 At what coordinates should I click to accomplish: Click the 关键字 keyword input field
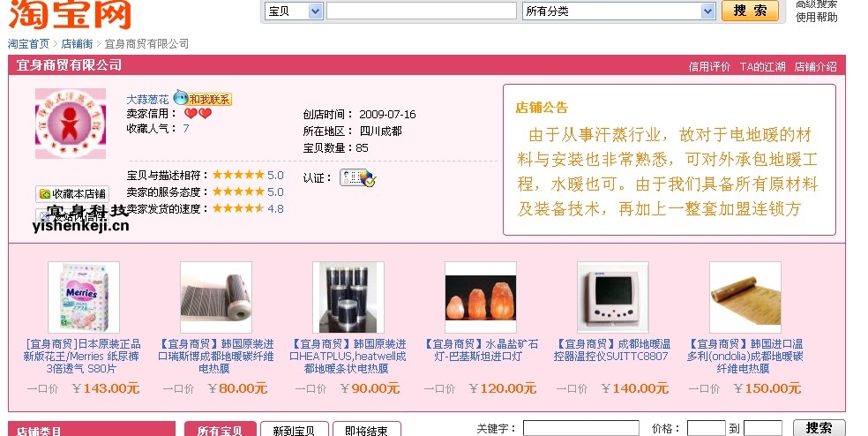pos(580,428)
